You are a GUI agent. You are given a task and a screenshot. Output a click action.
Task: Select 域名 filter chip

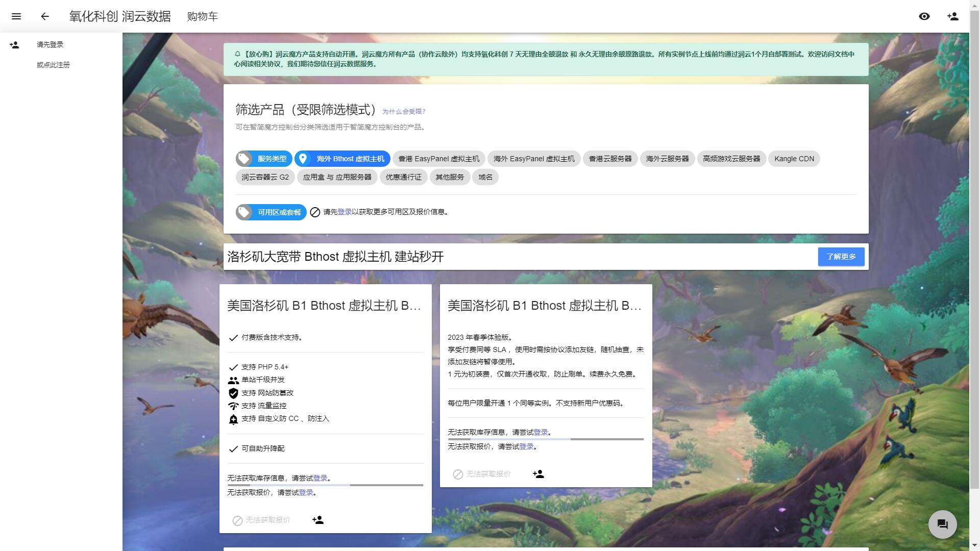point(485,177)
